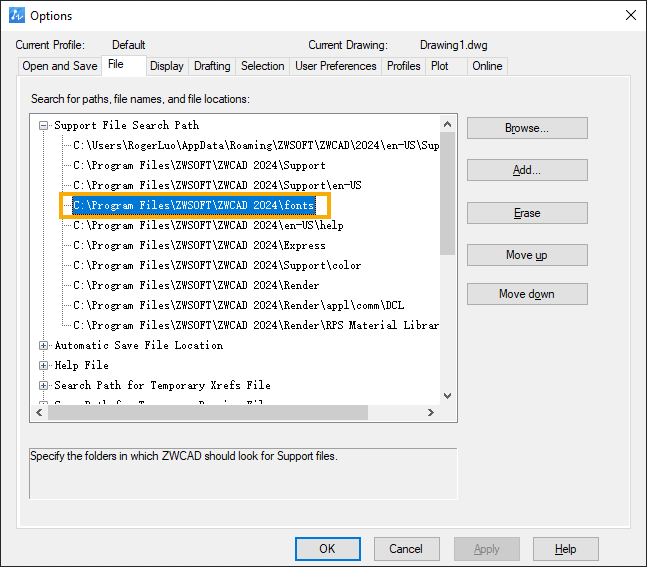Open Help for the Options dialog

point(566,549)
